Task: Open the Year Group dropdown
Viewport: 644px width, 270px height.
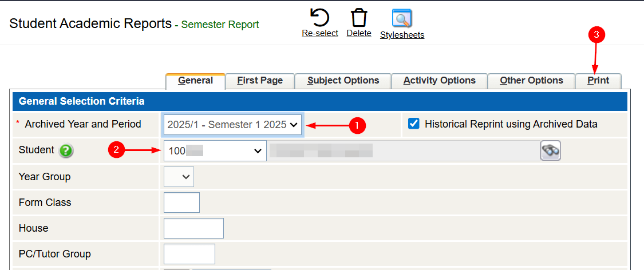Action: pos(179,177)
